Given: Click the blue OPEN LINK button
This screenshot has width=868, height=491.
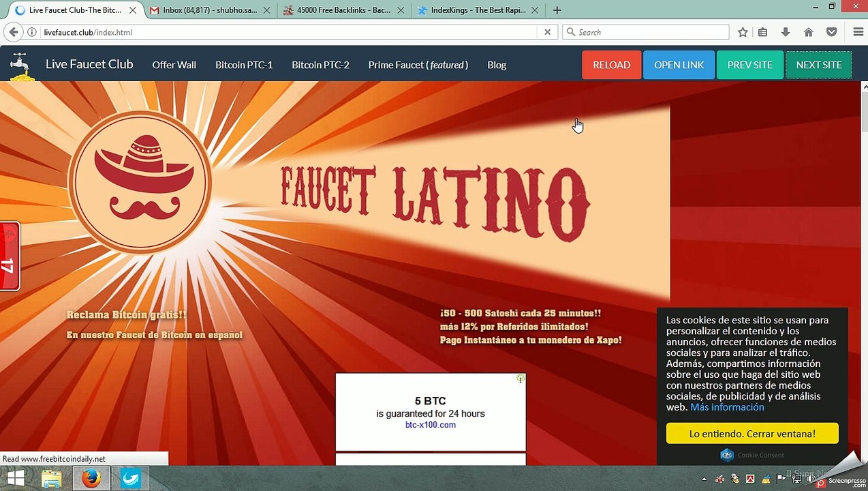Looking at the screenshot, I should tap(679, 65).
